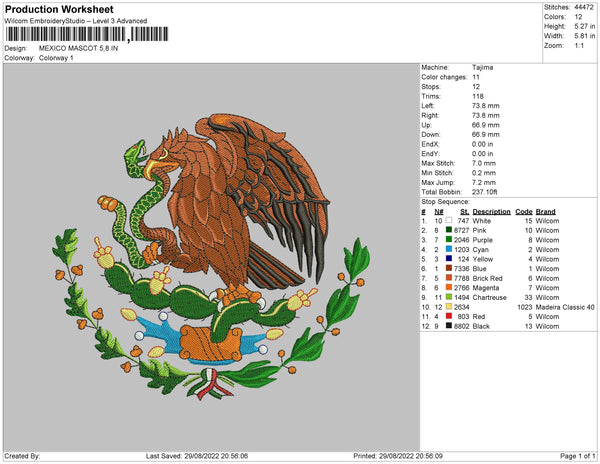Image resolution: width=600 pixels, height=464 pixels.
Task: Click the swatch for 1494 Chartreuse
Action: 449,297
